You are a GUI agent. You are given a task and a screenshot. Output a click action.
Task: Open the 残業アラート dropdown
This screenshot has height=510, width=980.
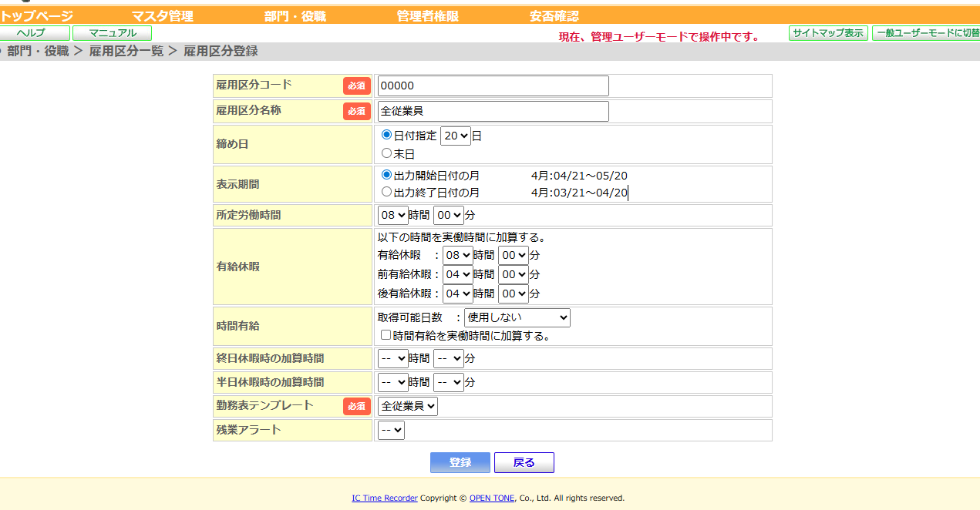click(391, 430)
